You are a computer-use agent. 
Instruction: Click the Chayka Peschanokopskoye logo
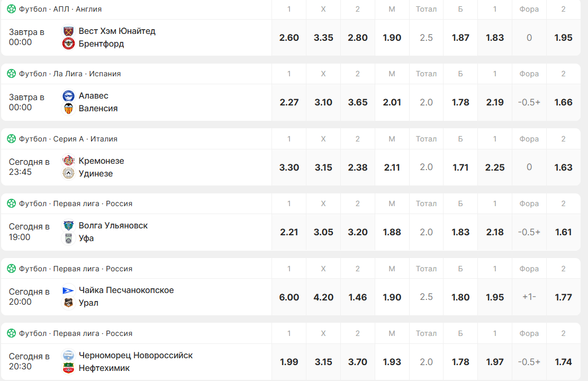tap(68, 290)
